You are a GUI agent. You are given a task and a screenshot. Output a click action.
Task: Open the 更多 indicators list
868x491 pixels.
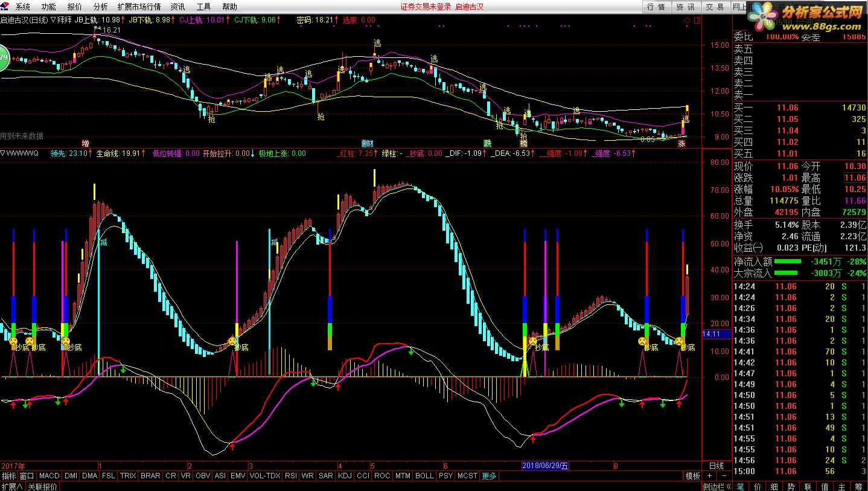(x=489, y=476)
